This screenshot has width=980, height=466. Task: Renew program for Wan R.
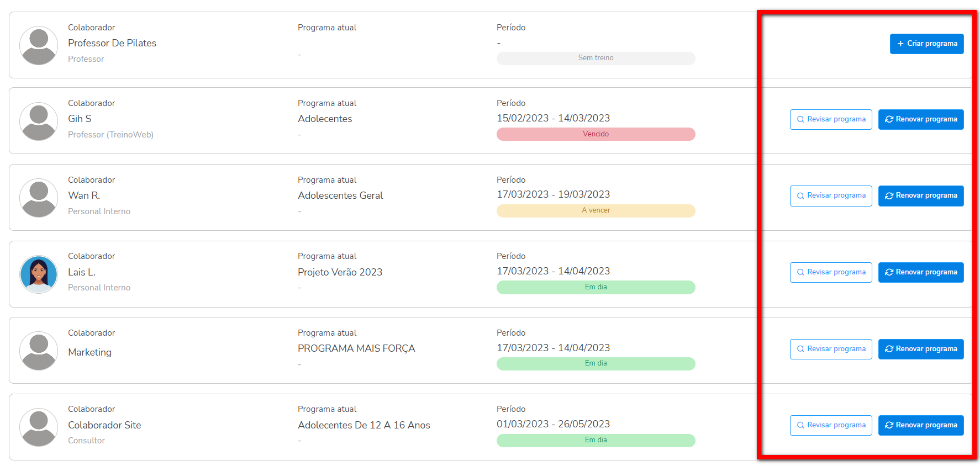(921, 195)
